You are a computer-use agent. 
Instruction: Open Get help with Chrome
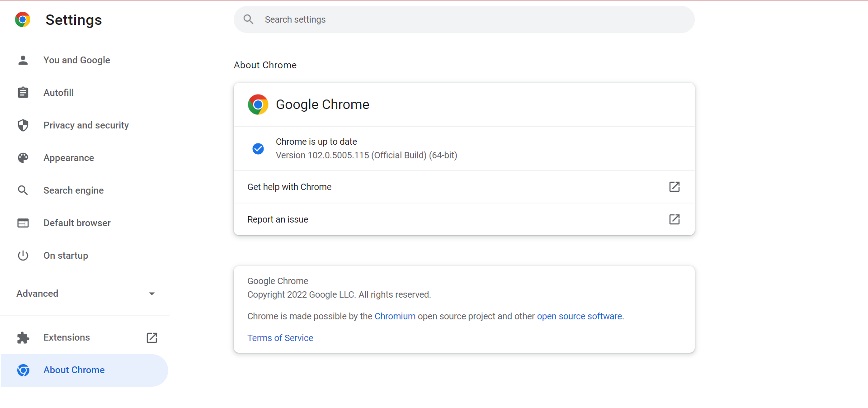point(464,187)
